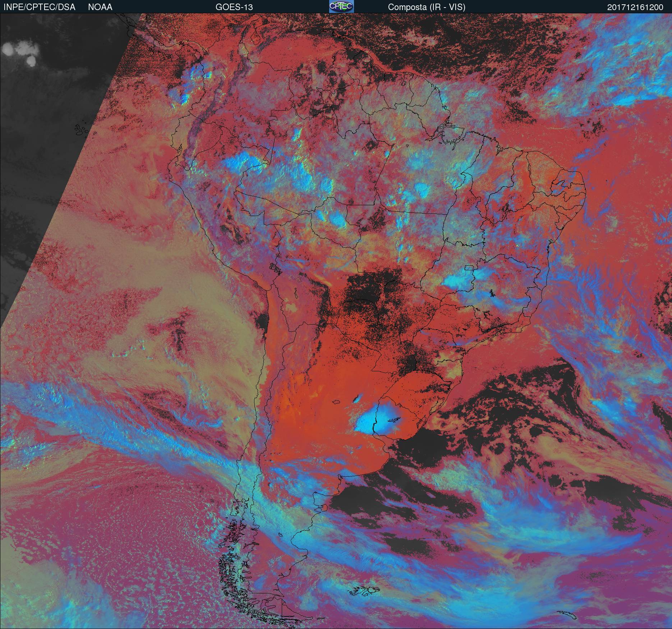Click the Composta (IR - VIS) title

tap(427, 7)
